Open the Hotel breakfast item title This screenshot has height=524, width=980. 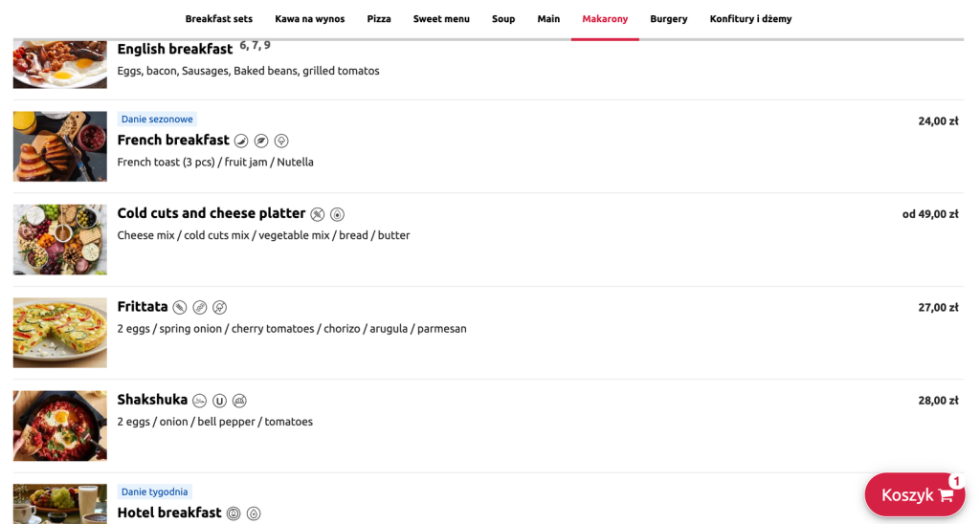pos(169,513)
